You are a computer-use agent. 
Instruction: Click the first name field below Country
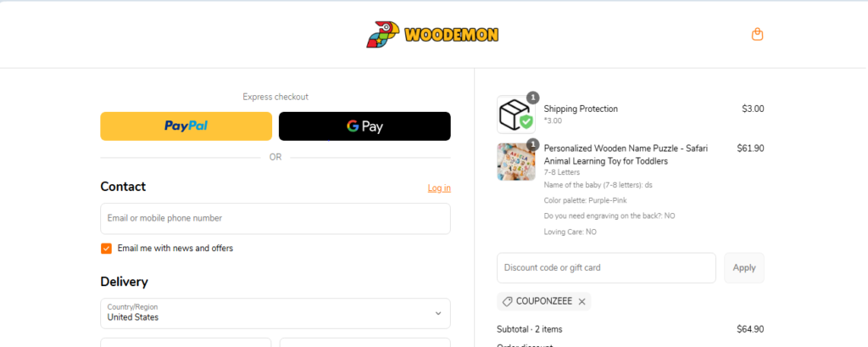(186, 342)
